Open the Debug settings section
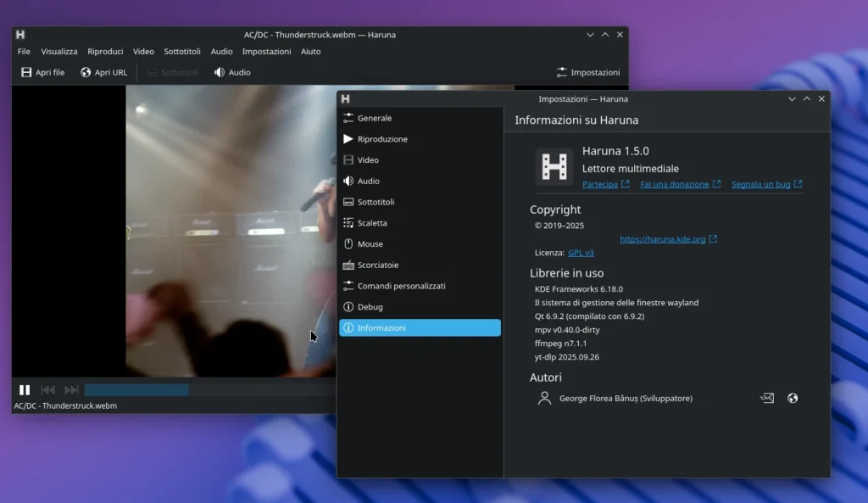The image size is (868, 503). tap(366, 306)
